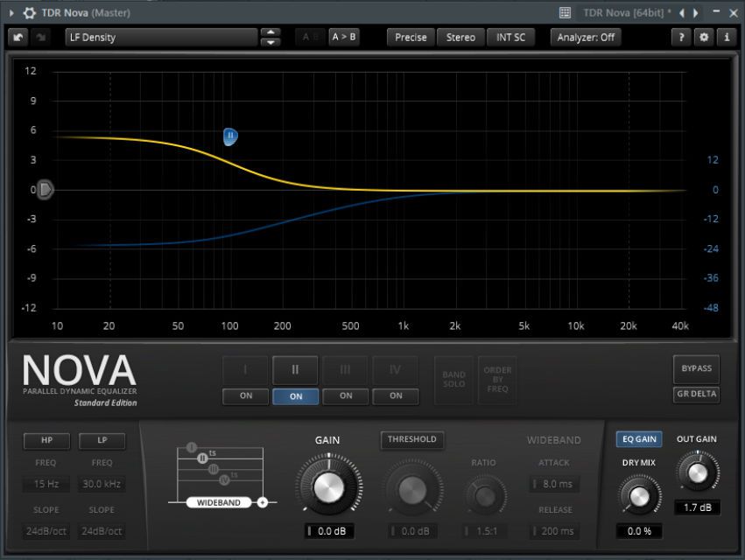This screenshot has height=560, width=745.
Task: Open the plugin options gear in title bar
Action: tap(30, 13)
